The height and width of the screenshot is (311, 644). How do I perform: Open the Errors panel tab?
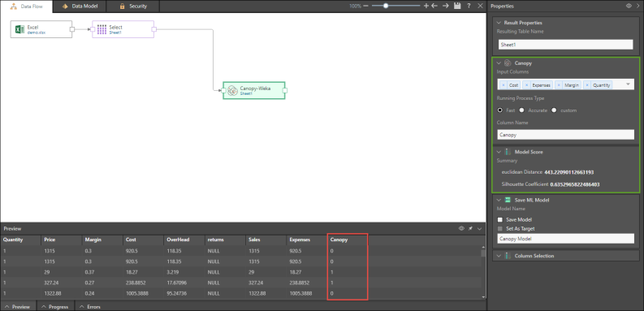point(90,306)
